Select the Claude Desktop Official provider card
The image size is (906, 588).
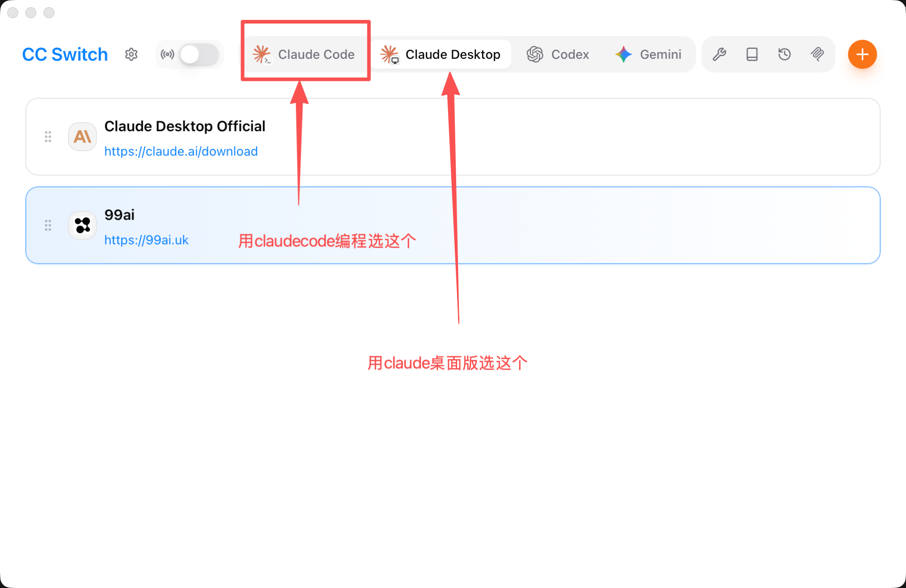[453, 137]
